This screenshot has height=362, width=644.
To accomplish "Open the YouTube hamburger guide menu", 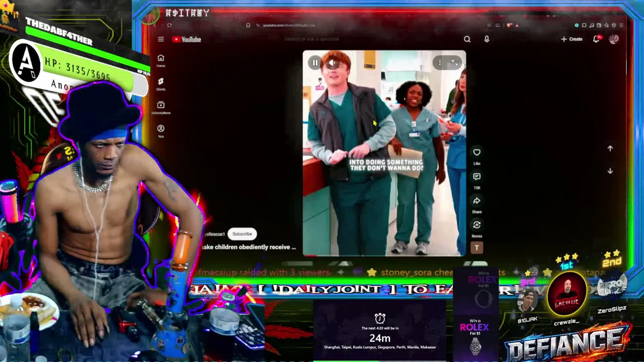I will click(x=160, y=39).
